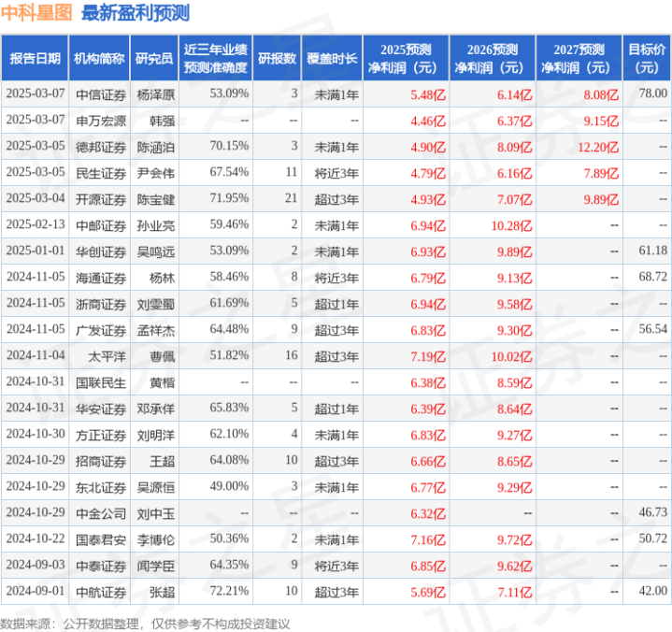Image resolution: width=672 pixels, height=632 pixels.
Task: Click analyst name 吴鸣远
Action: click(x=155, y=251)
